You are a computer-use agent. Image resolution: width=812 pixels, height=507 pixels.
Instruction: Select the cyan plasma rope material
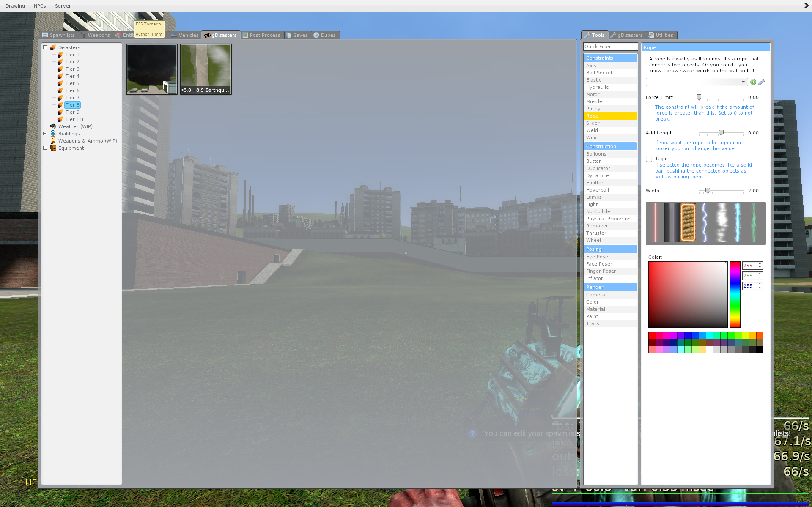738,222
